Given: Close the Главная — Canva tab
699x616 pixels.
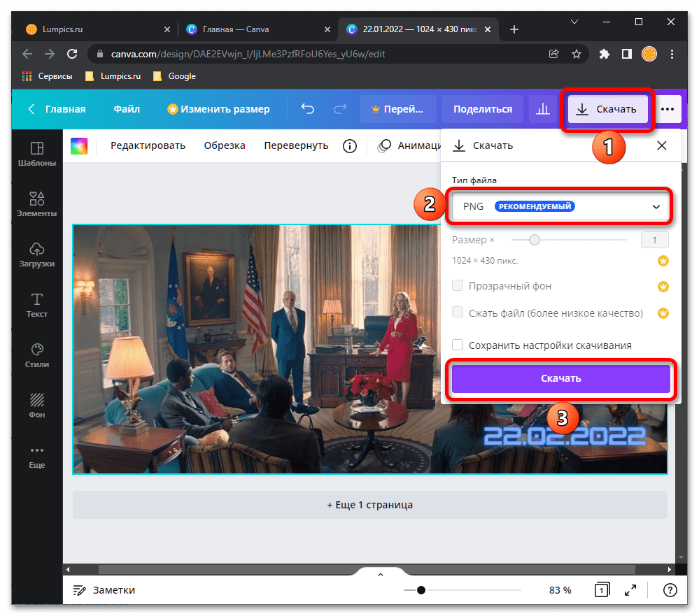Looking at the screenshot, I should point(327,29).
